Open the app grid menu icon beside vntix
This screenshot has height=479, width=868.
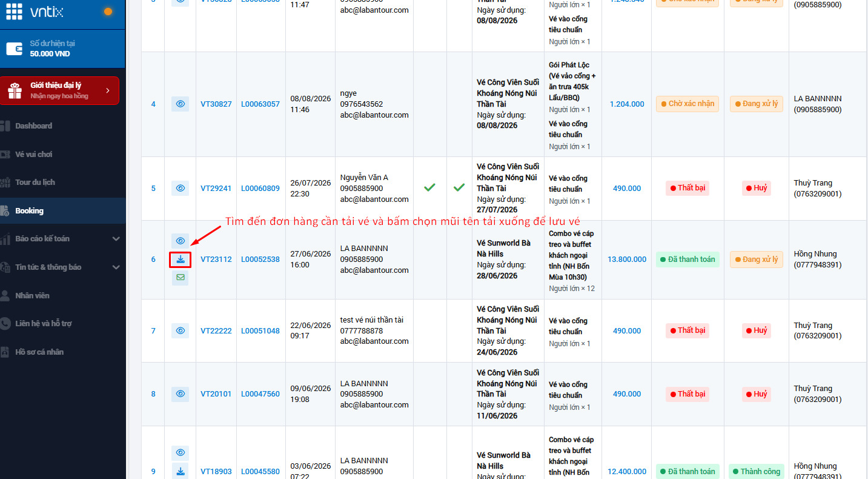14,12
